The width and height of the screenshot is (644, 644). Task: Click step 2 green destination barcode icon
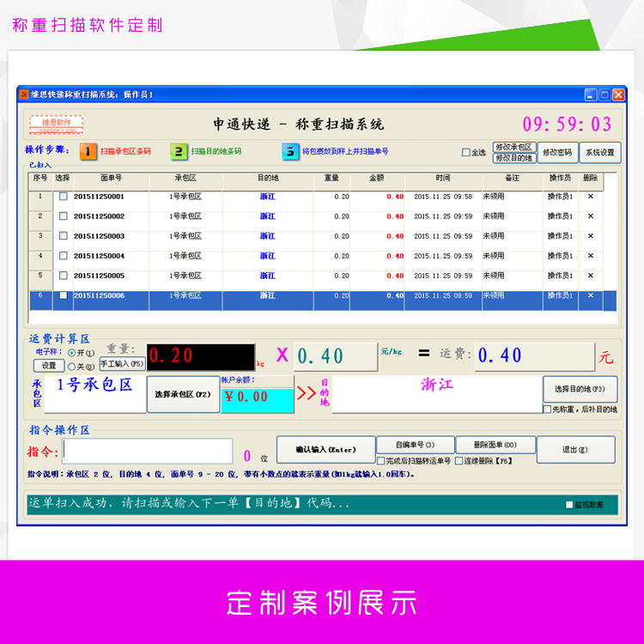(x=179, y=151)
